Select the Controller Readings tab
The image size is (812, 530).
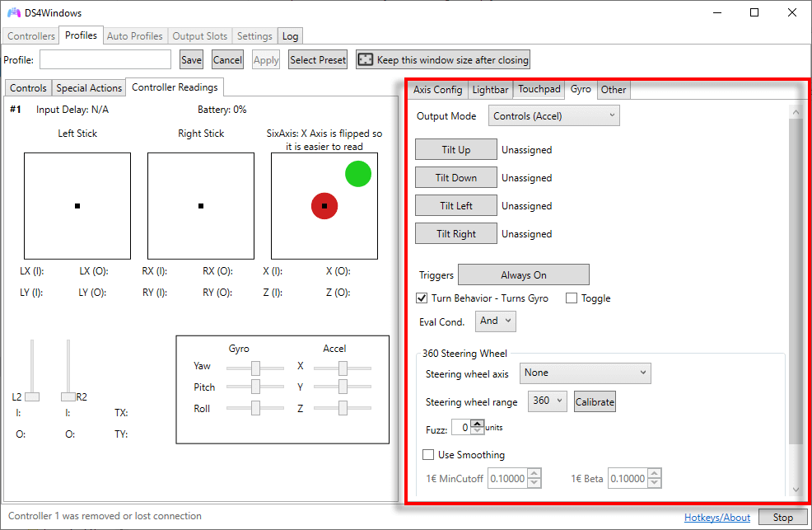[175, 87]
